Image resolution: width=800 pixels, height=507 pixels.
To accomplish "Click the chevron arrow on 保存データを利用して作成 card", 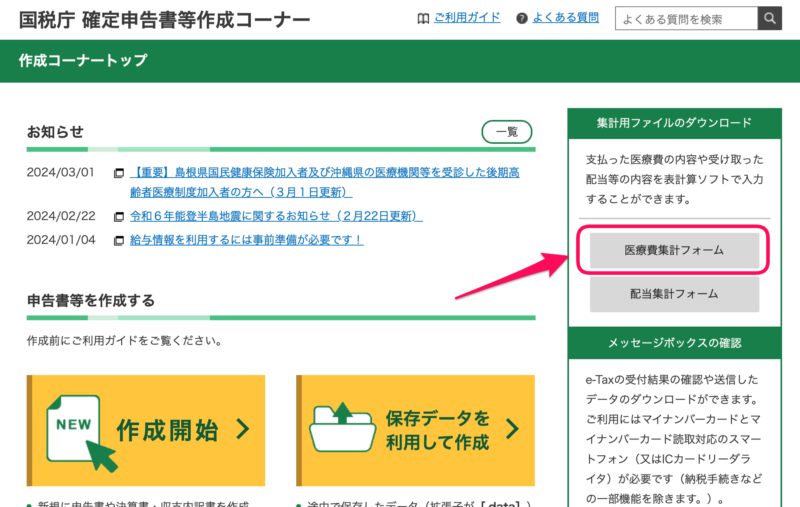I will 512,429.
